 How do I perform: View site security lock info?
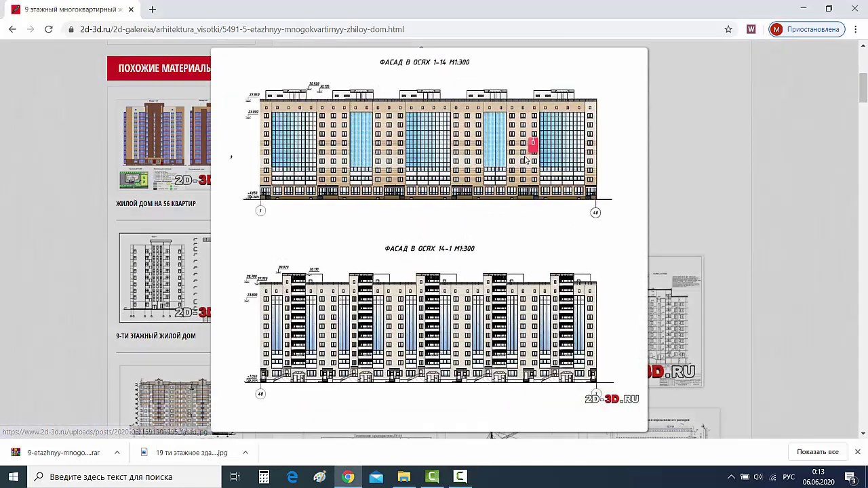coord(71,29)
